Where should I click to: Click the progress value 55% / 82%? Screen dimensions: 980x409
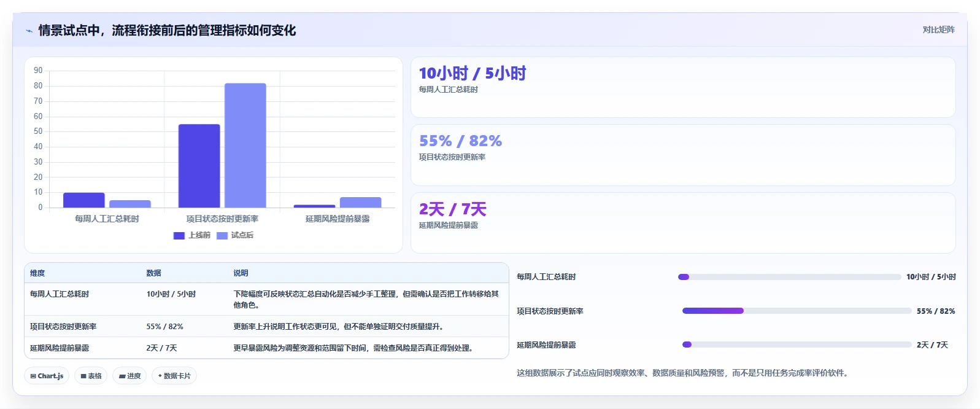click(936, 311)
